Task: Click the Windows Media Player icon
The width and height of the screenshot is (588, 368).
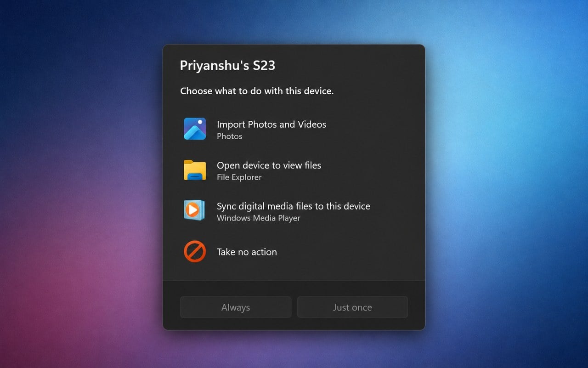Action: (x=195, y=210)
